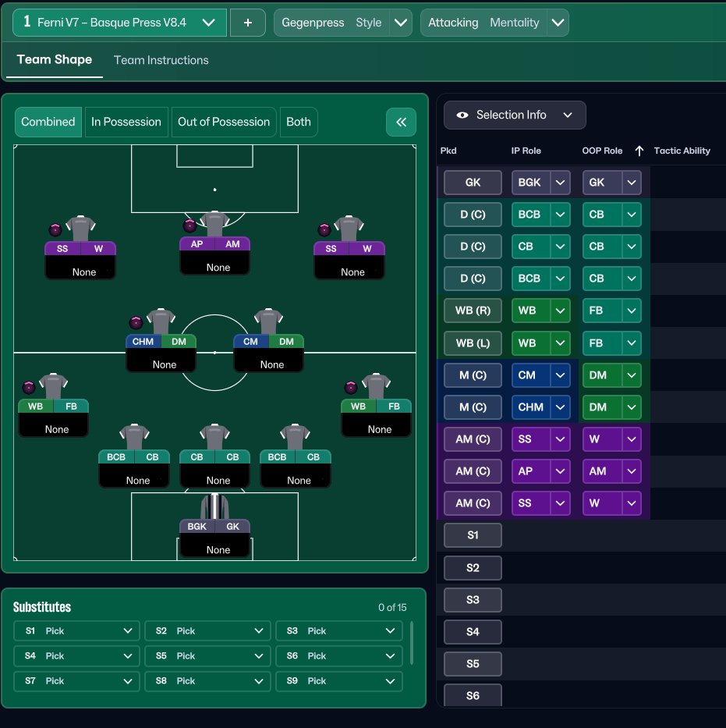Viewport: 726px width, 728px height.
Task: Select the left-flank WB/FB wing-back shirt
Action: point(53,386)
